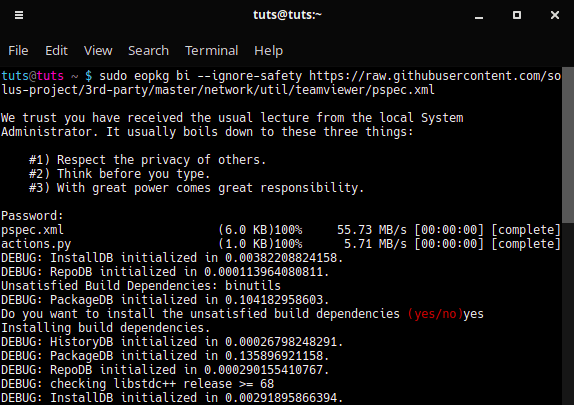Click the tuts@tuts window title text
Viewport: 574px width, 405px height.
pos(287,15)
